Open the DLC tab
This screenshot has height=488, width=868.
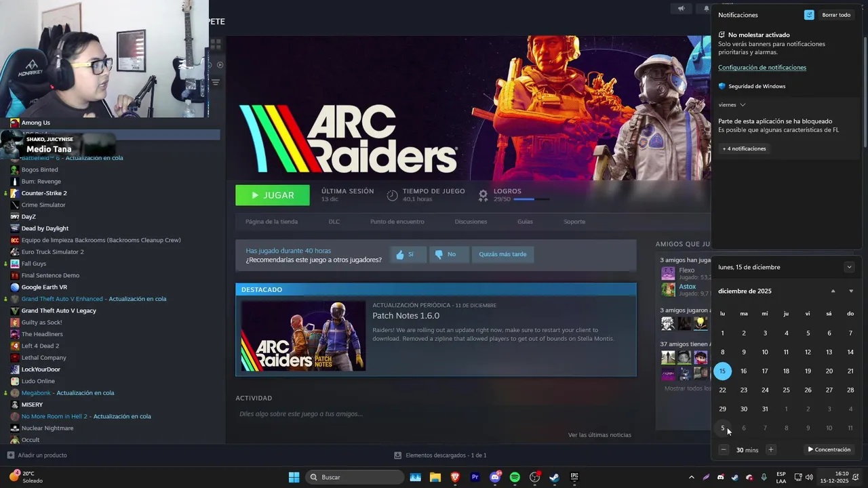[x=334, y=222]
